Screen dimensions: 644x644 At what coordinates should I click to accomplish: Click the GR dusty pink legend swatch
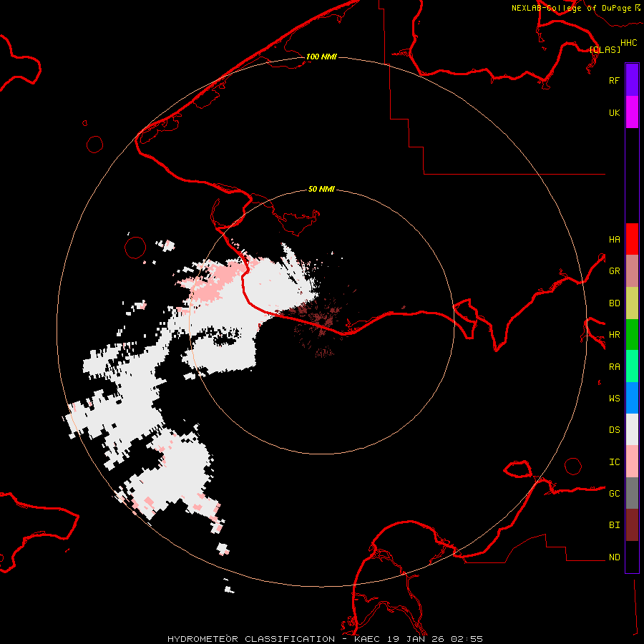click(632, 271)
